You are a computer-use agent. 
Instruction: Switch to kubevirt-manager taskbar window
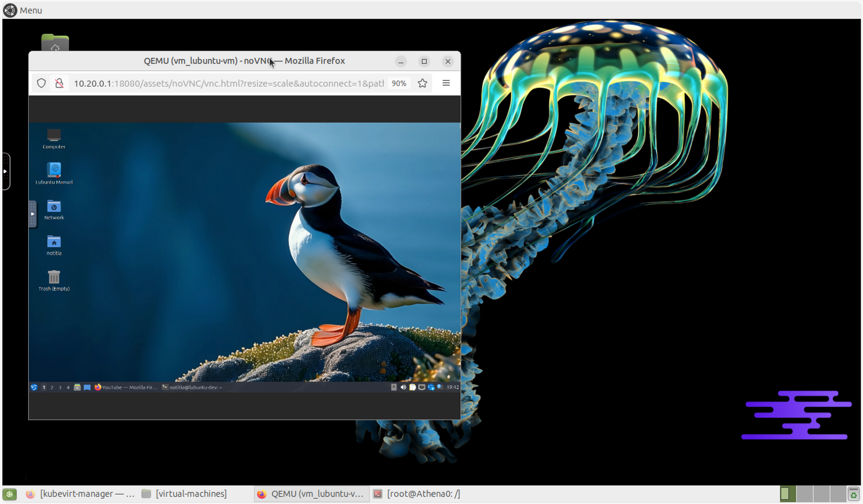80,494
